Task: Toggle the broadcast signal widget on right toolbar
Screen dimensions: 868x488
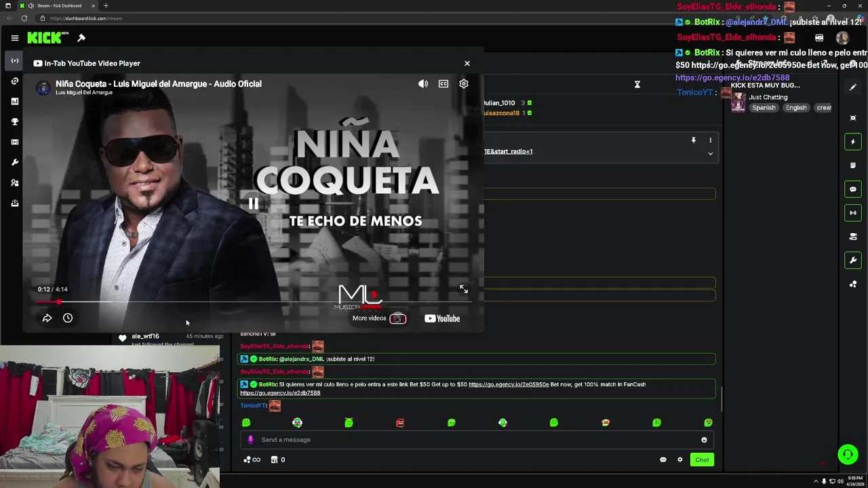Action: coord(853,213)
